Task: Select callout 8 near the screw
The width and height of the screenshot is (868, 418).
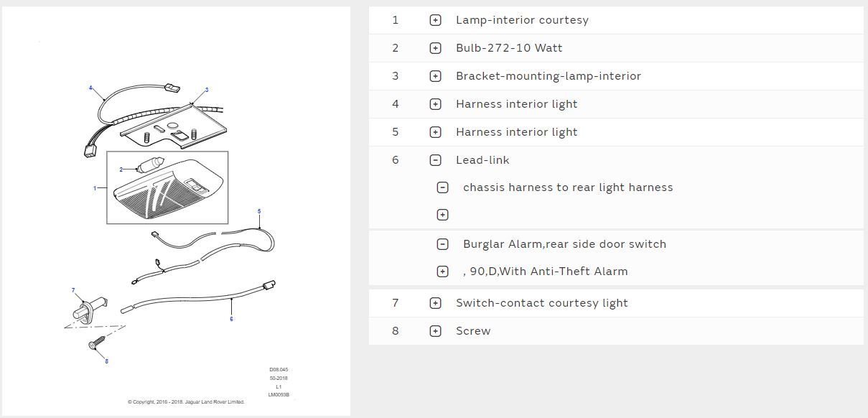Action: click(106, 361)
